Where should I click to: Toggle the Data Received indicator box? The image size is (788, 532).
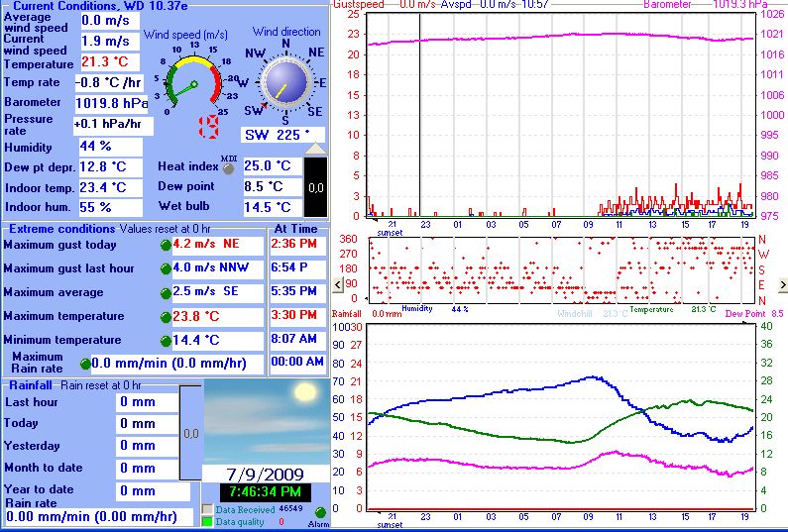pyautogui.click(x=207, y=508)
